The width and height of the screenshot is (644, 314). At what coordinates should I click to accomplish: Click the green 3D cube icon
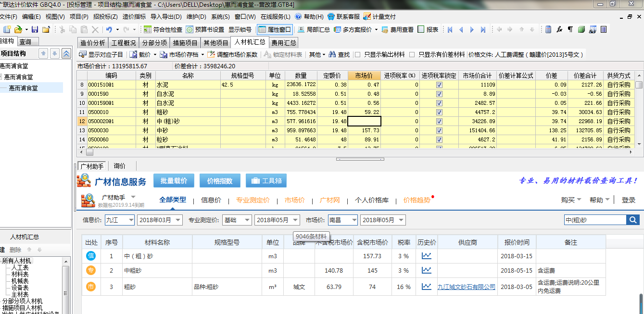tap(581, 29)
